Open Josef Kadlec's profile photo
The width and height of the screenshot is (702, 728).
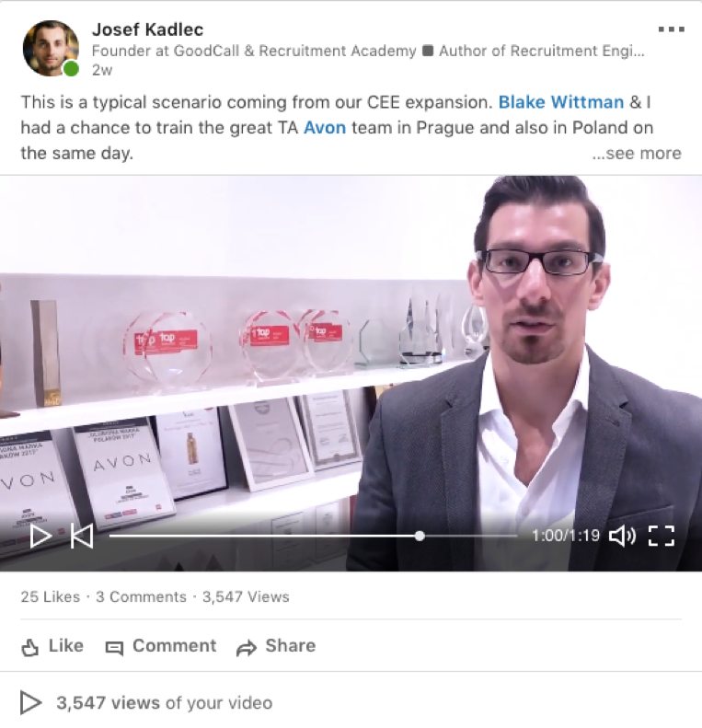click(51, 48)
